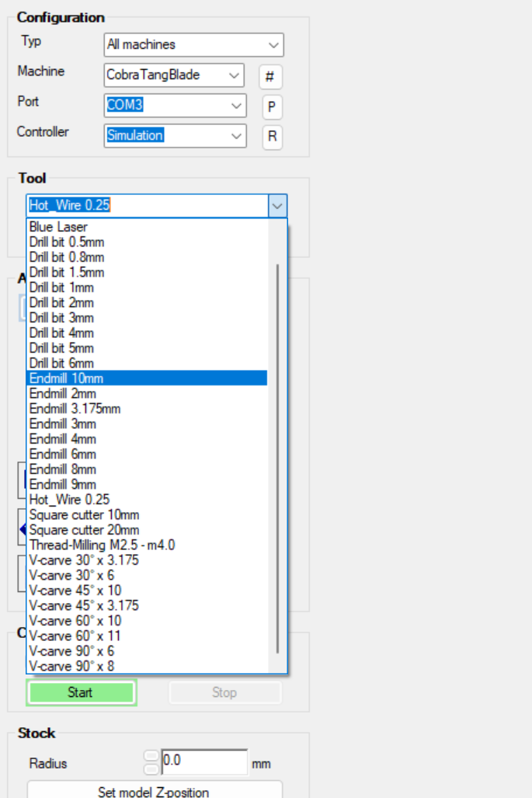Open the Typ dropdown showing All machines
The image size is (532, 798).
tap(193, 45)
